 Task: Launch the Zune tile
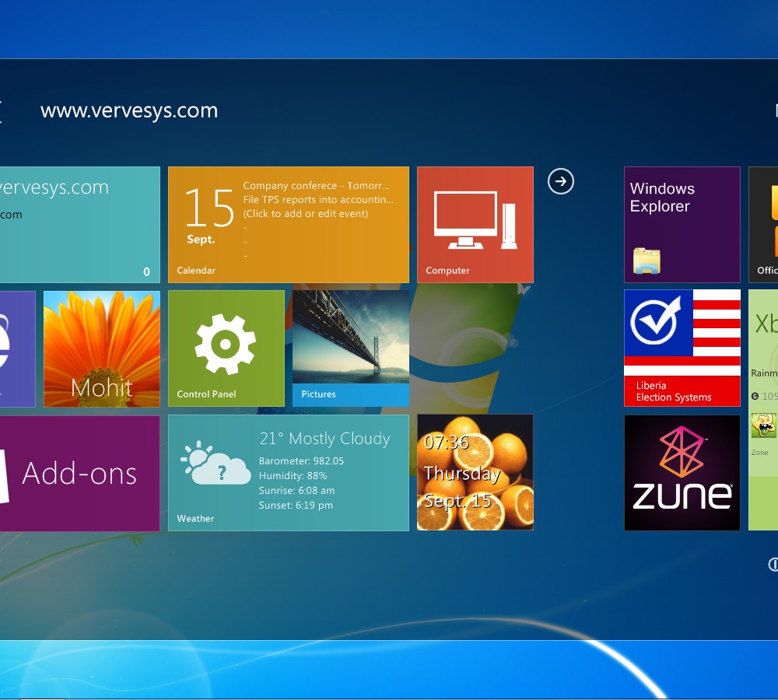tap(682, 472)
